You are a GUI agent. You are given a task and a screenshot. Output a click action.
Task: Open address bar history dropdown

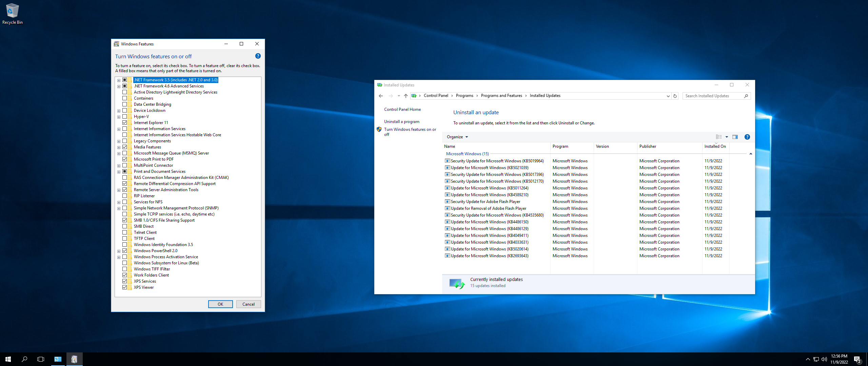click(668, 96)
